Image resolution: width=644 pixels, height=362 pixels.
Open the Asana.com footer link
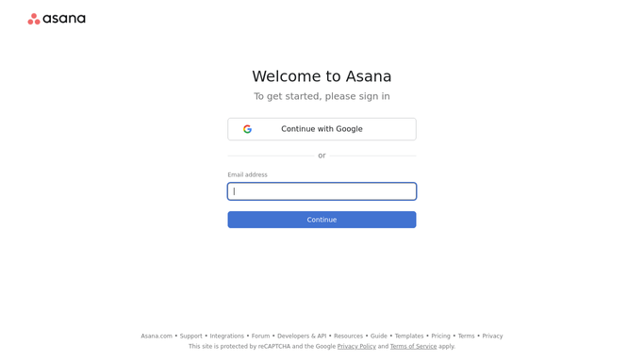[157, 336]
